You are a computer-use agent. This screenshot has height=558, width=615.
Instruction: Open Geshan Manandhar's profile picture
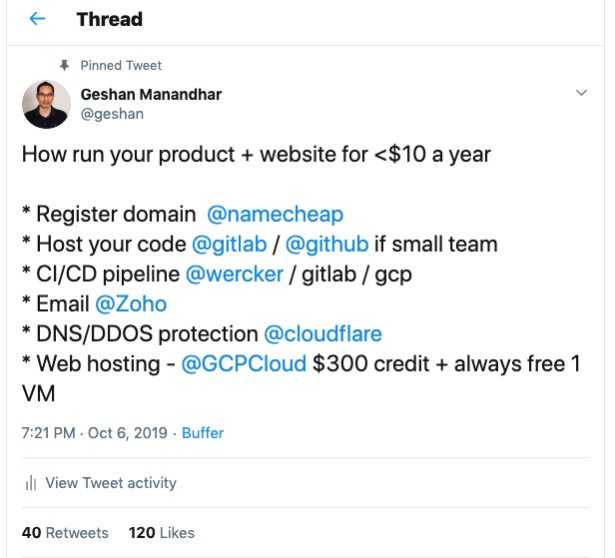point(45,104)
